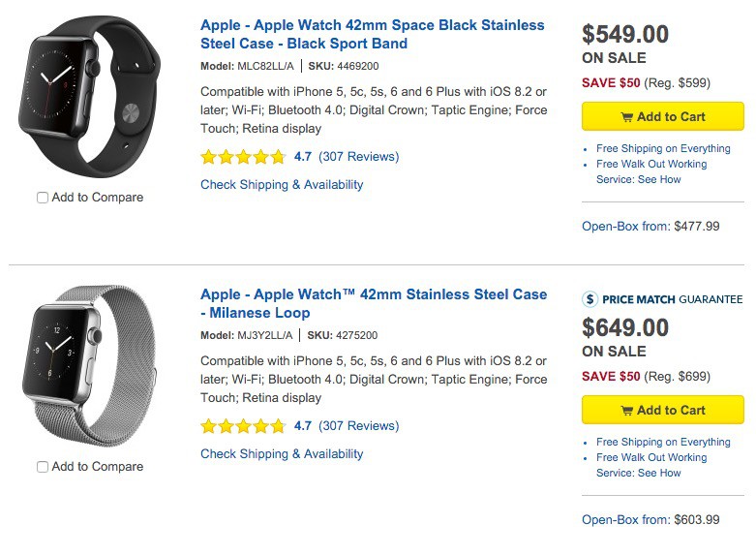756x555 pixels.
Task: Check Add to Compare for Milanese Loop watch
Action: coord(43,467)
